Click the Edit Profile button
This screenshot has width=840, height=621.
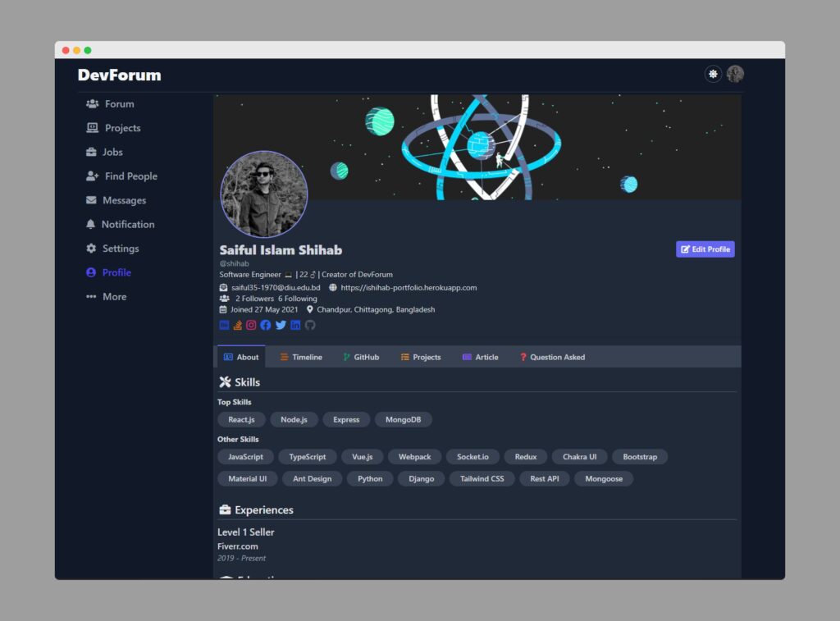tap(705, 249)
